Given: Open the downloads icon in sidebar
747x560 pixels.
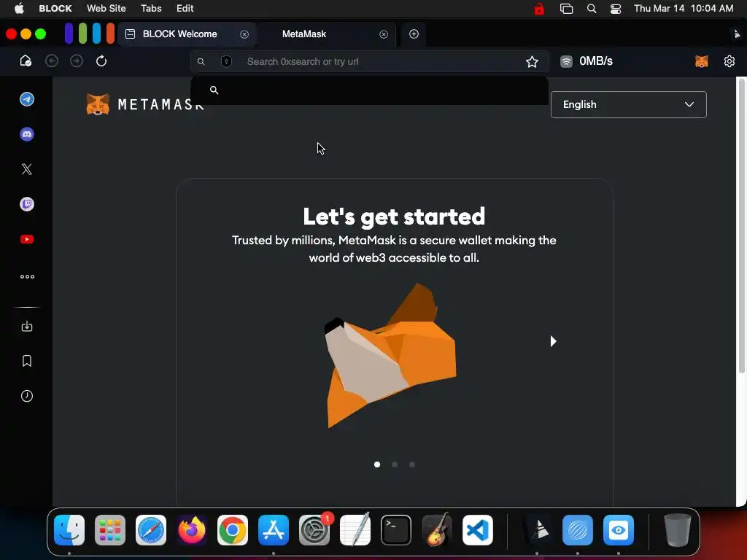Looking at the screenshot, I should (27, 326).
